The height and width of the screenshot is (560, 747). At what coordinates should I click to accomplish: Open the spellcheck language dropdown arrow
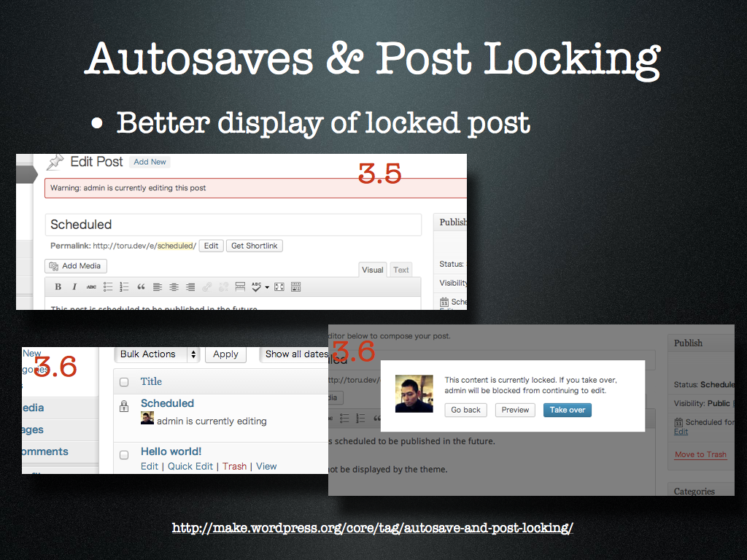(x=267, y=287)
